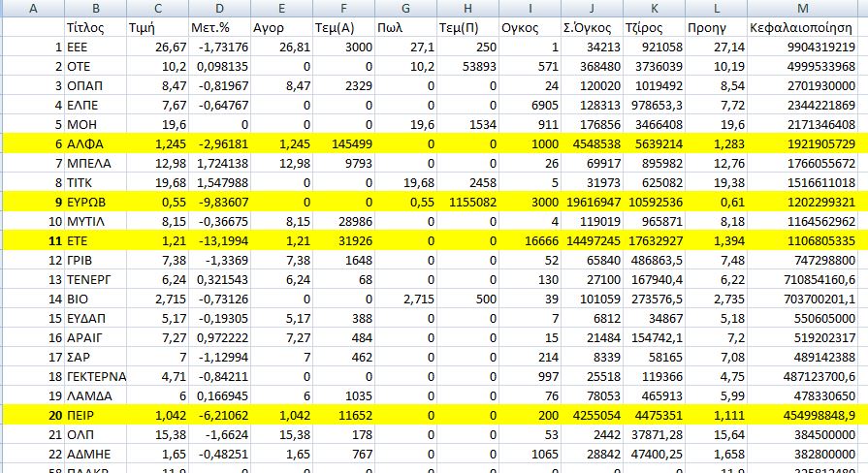Select the ΣΑΡ title cell
The width and height of the screenshot is (868, 473).
point(96,357)
